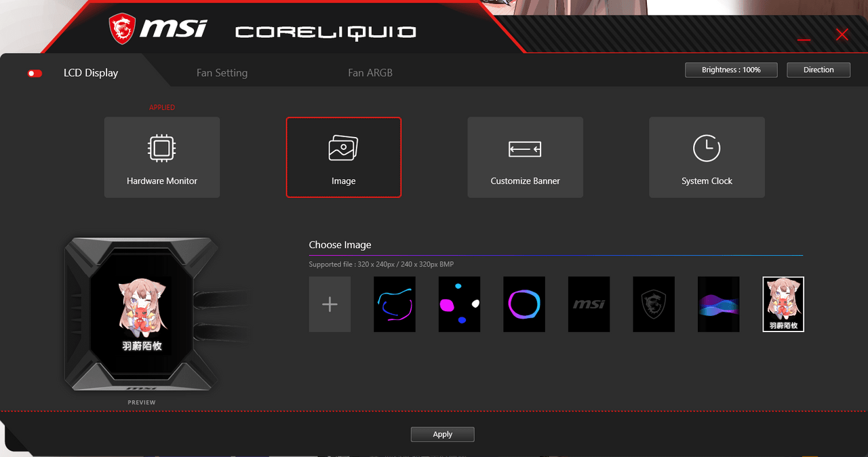Click the Direction button
868x457 pixels.
[818, 70]
